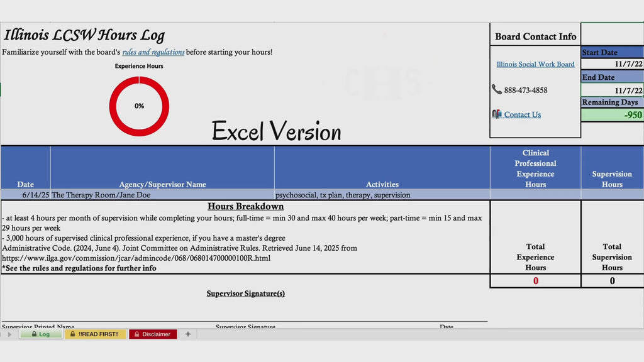The width and height of the screenshot is (644, 362).
Task: Select the Start Date value cell
Action: [x=613, y=63]
